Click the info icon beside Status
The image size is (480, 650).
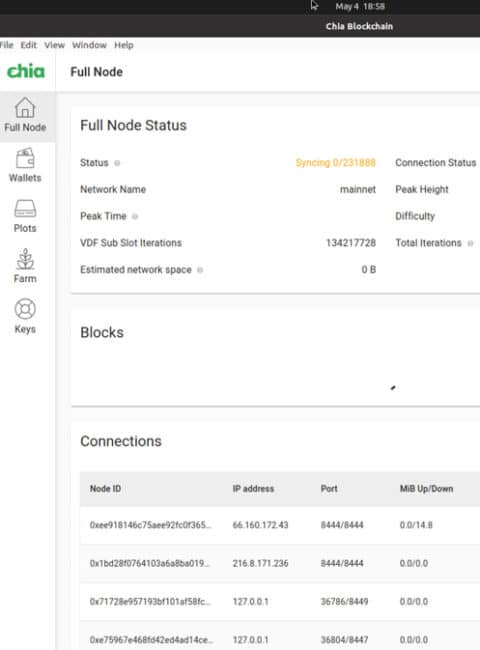[117, 163]
